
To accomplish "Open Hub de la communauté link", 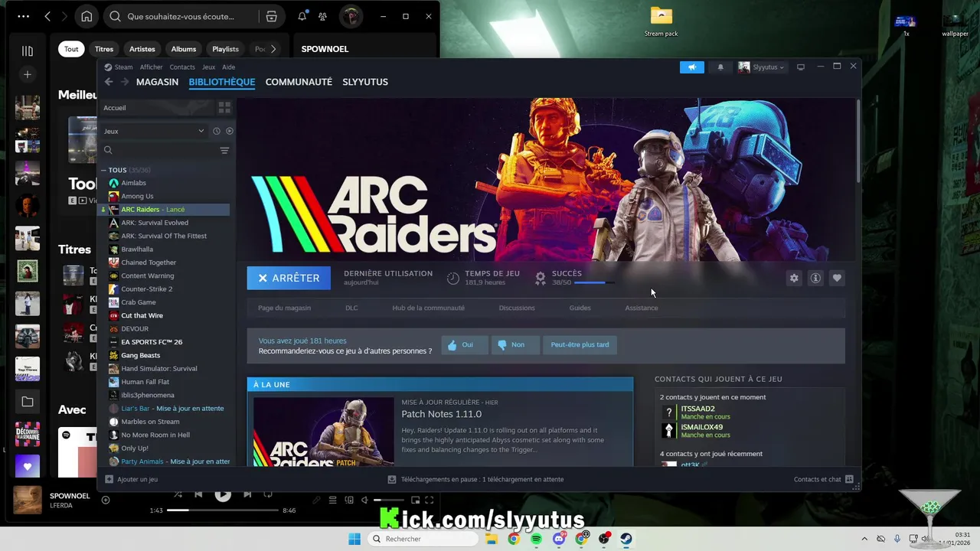I will pos(428,308).
